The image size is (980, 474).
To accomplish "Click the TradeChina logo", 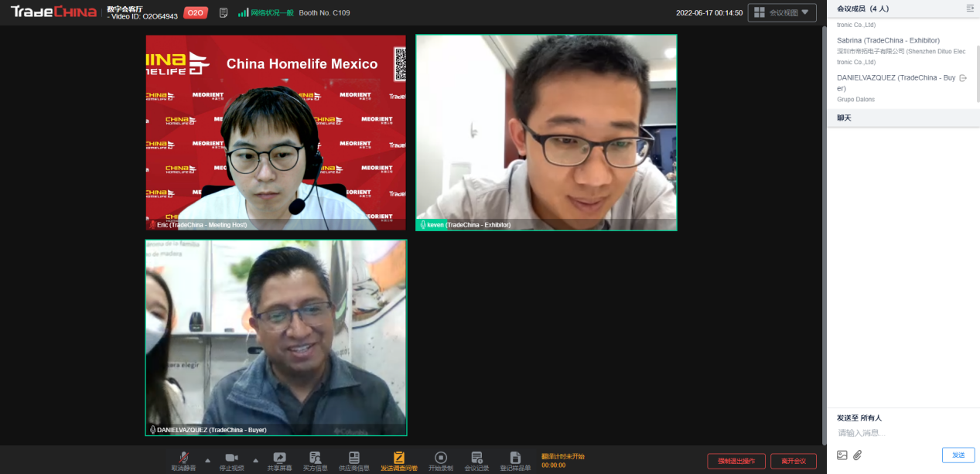I will [x=53, y=12].
